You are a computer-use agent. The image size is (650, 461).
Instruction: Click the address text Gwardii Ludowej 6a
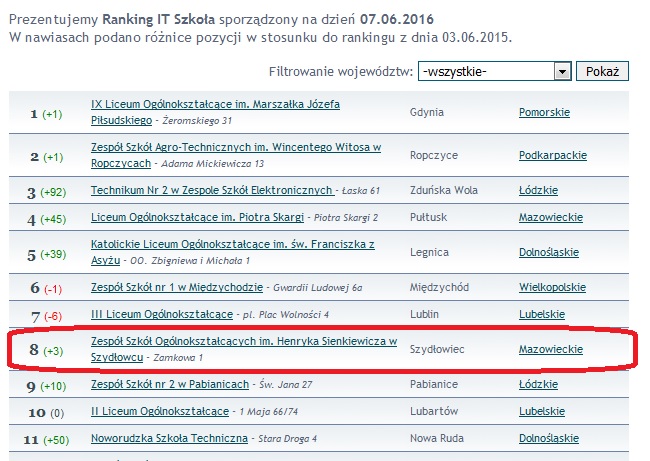point(318,288)
